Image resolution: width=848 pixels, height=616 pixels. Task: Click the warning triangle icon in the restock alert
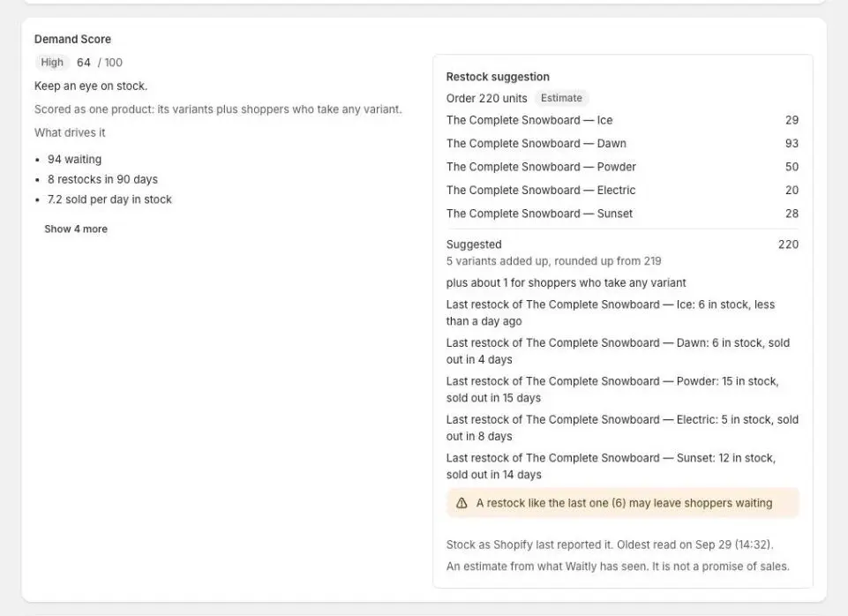tap(462, 503)
